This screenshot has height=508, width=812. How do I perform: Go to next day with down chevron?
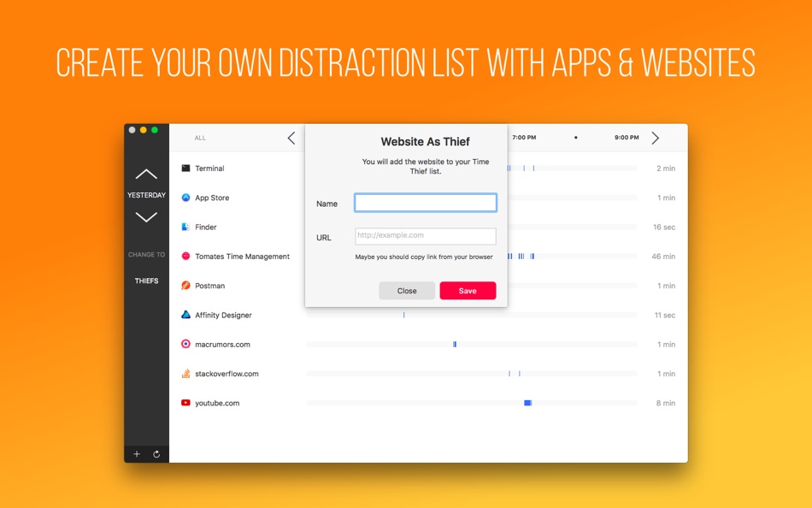[146, 216]
